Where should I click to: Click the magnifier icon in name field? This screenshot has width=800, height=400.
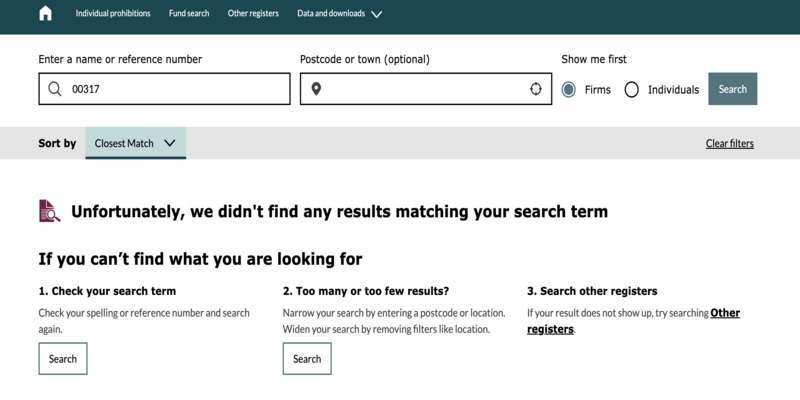[x=55, y=89]
